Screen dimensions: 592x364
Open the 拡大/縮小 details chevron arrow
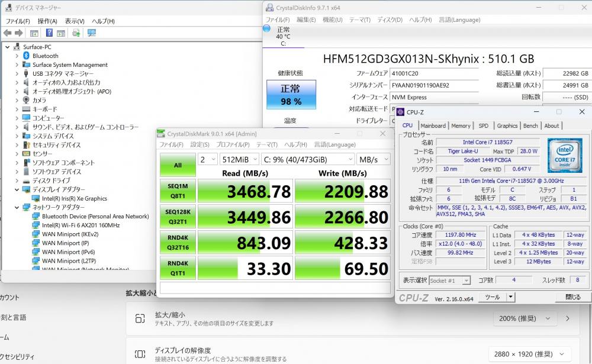568,318
